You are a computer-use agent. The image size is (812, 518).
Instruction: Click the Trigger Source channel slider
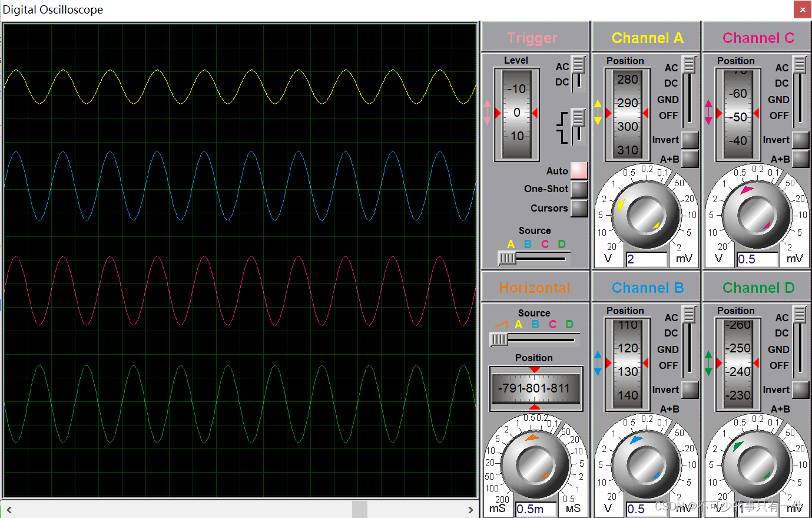[x=533, y=258]
